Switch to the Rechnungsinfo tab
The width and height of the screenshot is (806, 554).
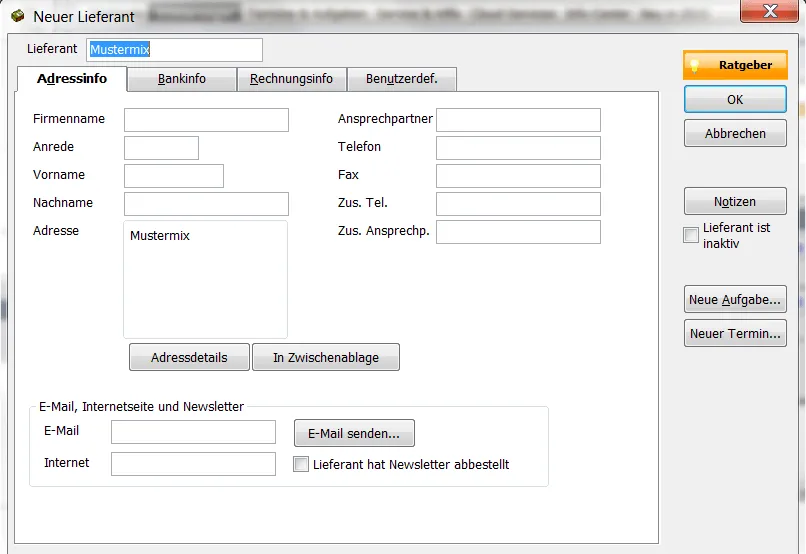(291, 79)
